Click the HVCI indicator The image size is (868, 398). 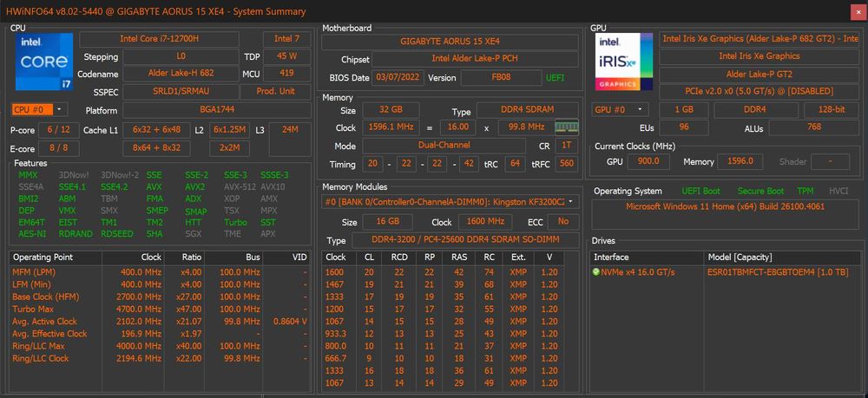tap(838, 191)
